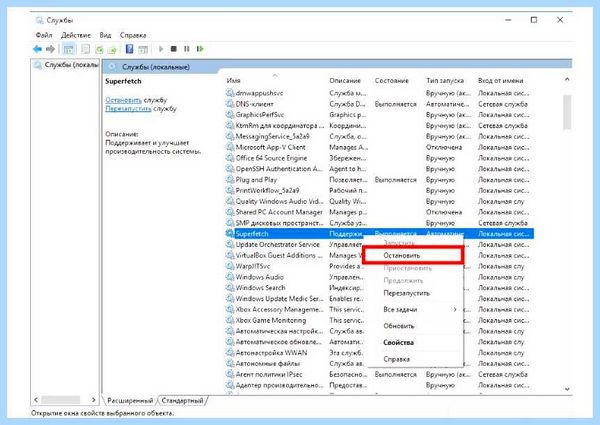Select the PrintWorkflow_5a2a9 service row
Screen dimensions: 600x425
click(x=380, y=190)
